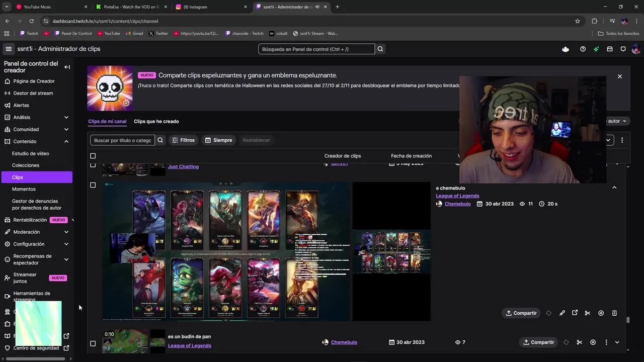Collapse the expanded chemebulo clip row
Image resolution: width=644 pixels, height=362 pixels.
pyautogui.click(x=614, y=188)
